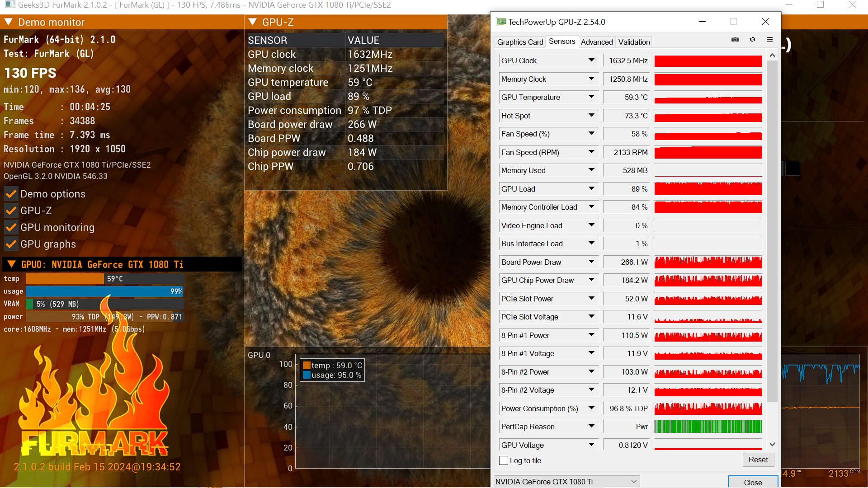Collapse the GPU0 GTX 1080 Ti section
Viewport: 868px width, 488px height.
pos(12,264)
